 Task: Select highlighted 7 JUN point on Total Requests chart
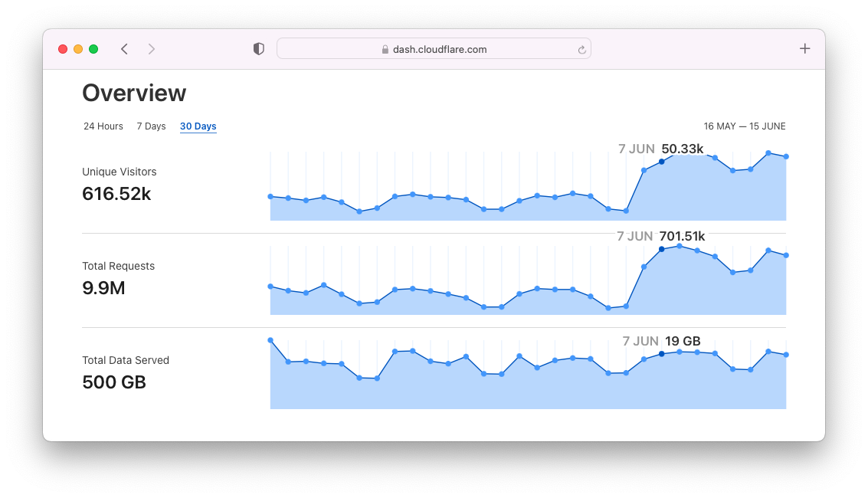coord(661,250)
